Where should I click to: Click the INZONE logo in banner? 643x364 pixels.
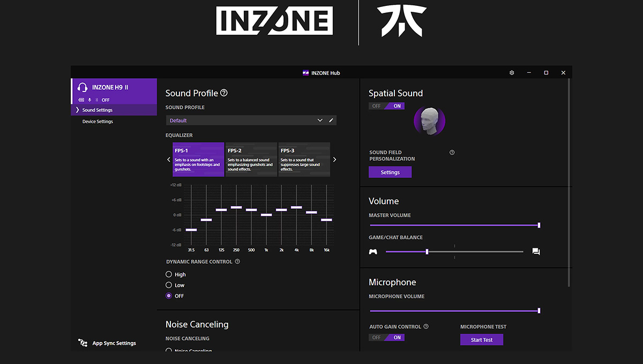point(274,21)
